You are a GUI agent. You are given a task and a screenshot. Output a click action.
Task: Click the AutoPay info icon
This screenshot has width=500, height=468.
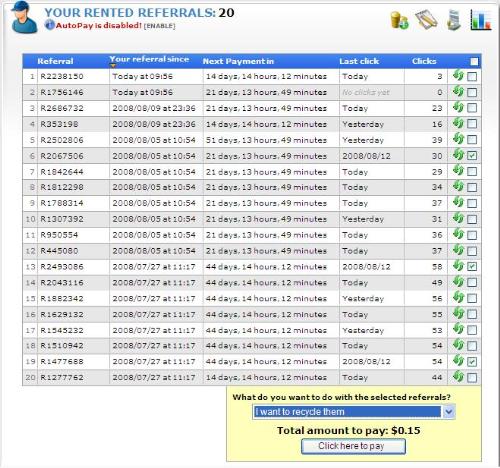click(x=49, y=25)
